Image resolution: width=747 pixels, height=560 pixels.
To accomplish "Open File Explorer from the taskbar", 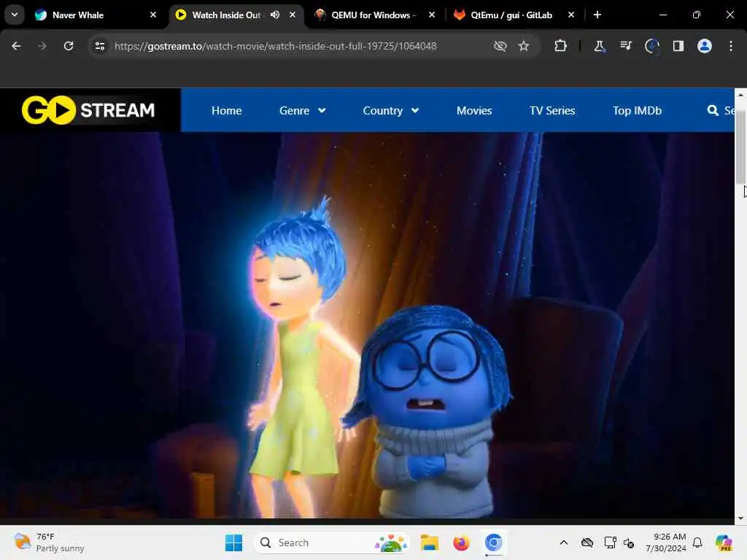I will click(429, 542).
